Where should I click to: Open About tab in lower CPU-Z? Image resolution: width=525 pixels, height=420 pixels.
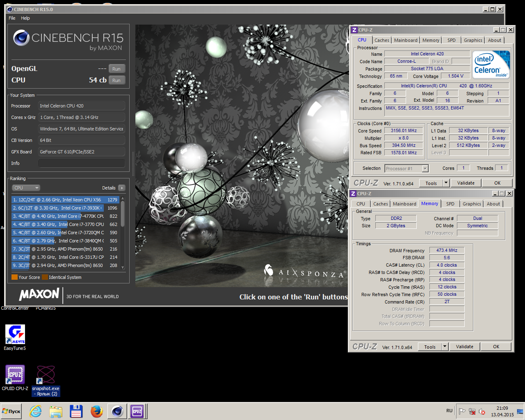(493, 204)
